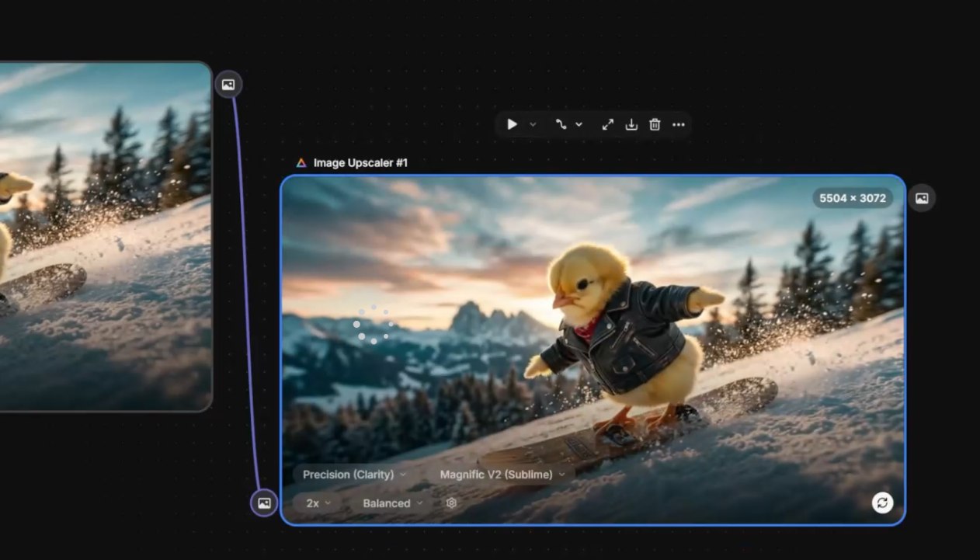Change the 2x scale factor dropdown
980x560 pixels.
317,503
